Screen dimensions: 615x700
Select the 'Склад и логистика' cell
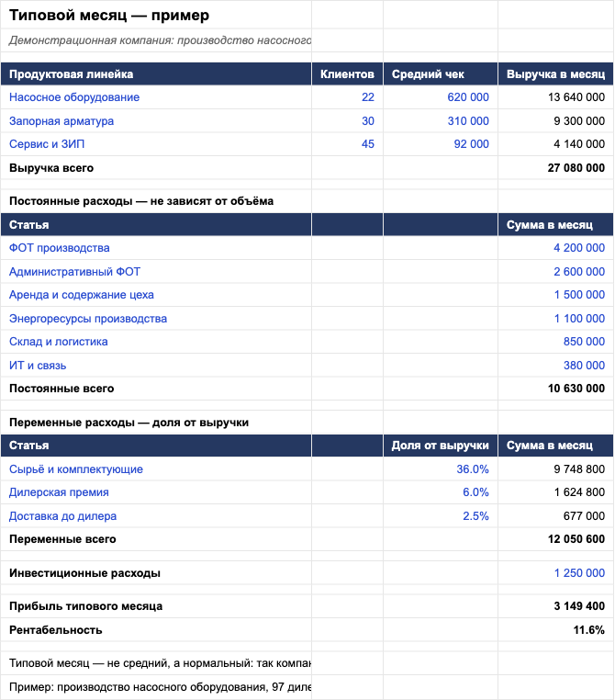click(x=156, y=342)
